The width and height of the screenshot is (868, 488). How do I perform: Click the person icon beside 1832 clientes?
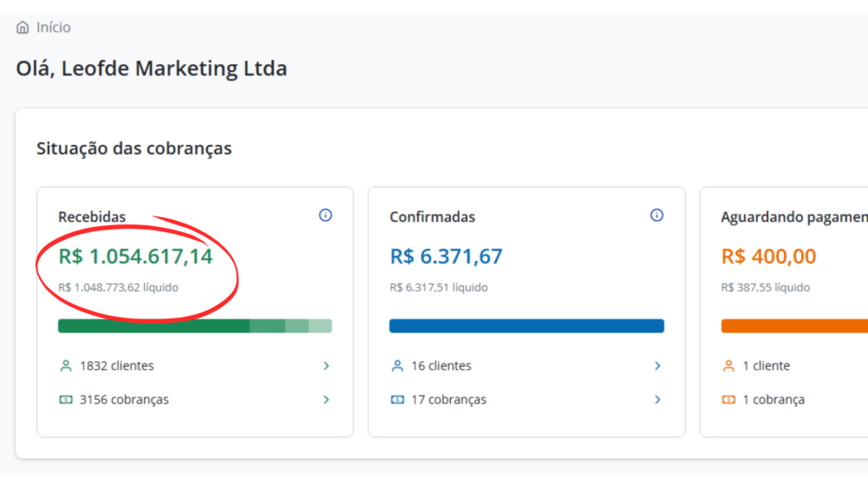pyautogui.click(x=66, y=366)
